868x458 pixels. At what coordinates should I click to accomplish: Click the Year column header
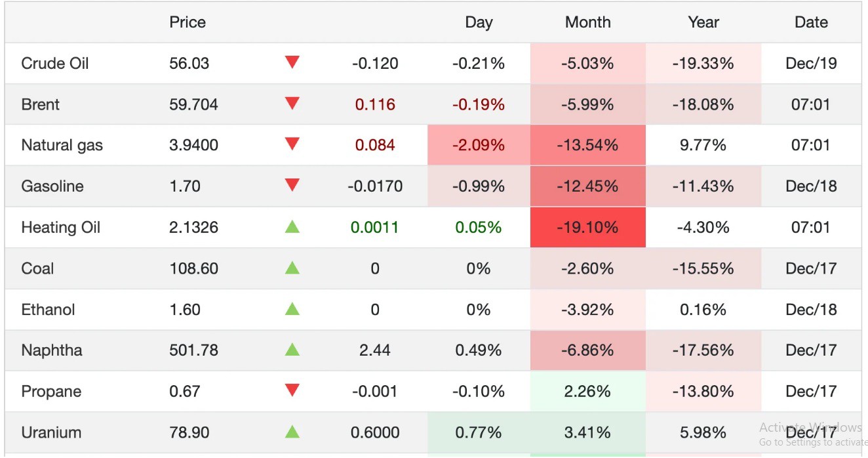click(x=703, y=22)
